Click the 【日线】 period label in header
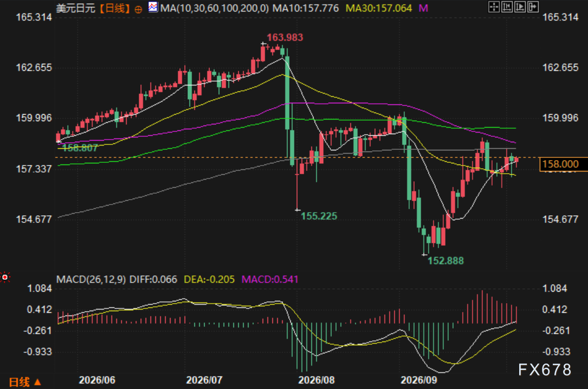Screen dimensions: 588x389 115,8
